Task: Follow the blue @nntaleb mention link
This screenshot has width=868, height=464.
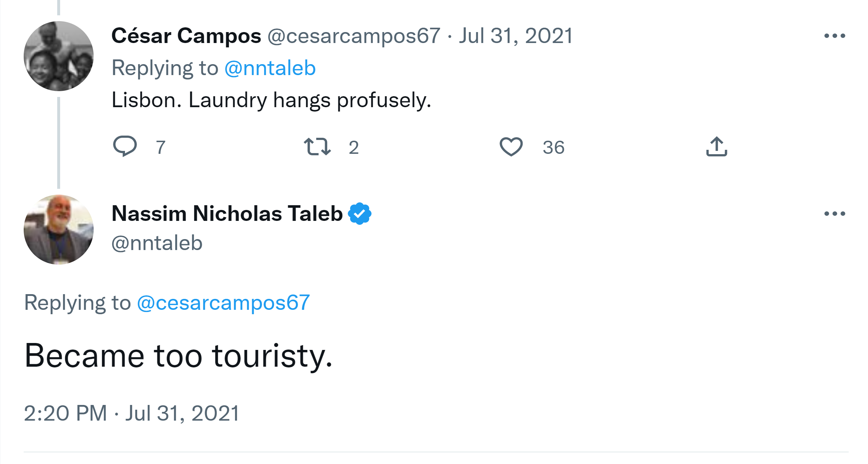Action: coord(270,68)
